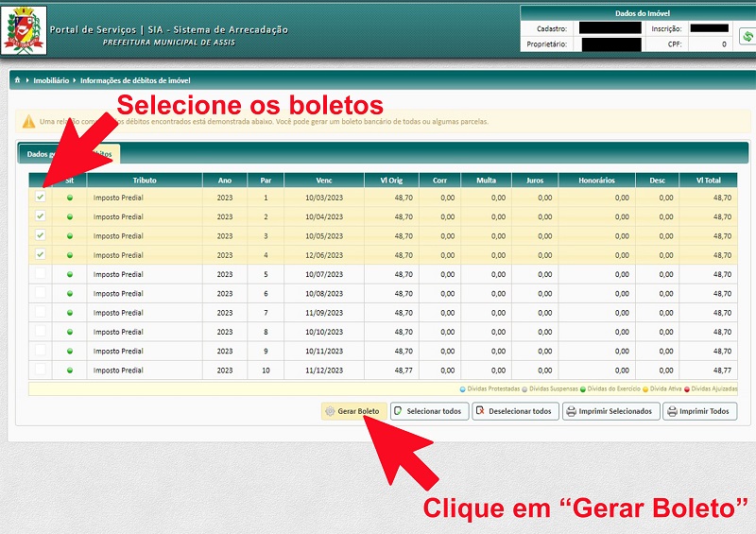
Task: Click the Prefeitura de Assis coat of arms logo
Action: 24,30
